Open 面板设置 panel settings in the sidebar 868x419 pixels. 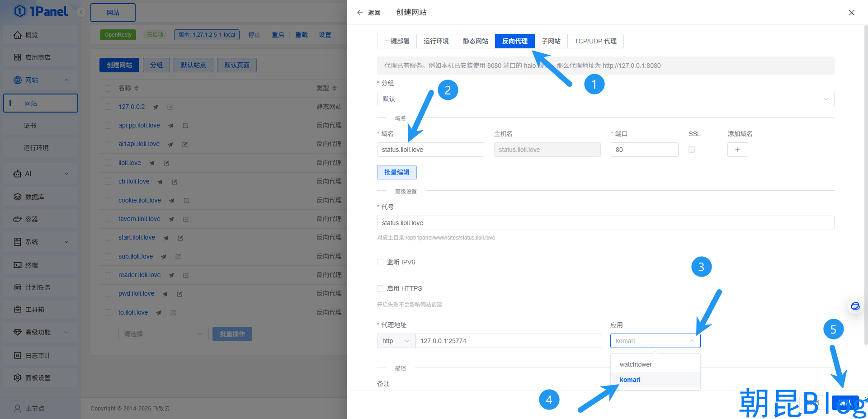41,378
